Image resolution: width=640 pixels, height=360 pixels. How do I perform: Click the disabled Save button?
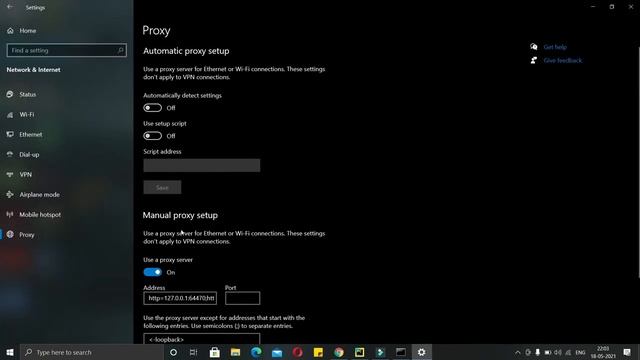[162, 187]
